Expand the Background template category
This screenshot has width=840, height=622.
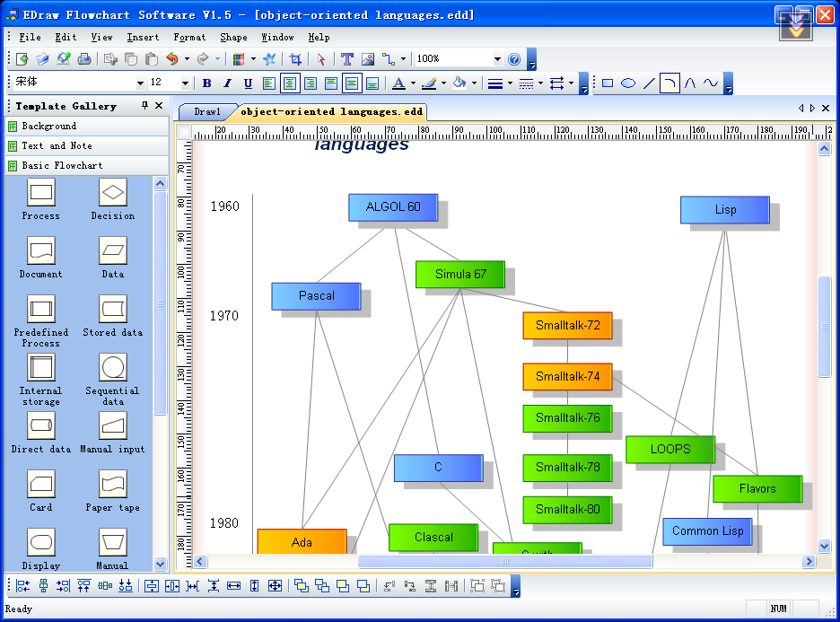[x=87, y=126]
